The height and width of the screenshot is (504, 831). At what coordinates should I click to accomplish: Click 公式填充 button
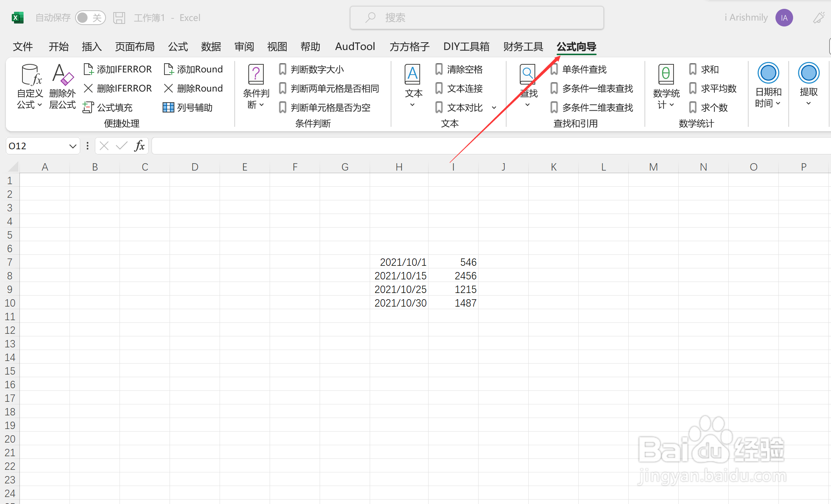tap(108, 107)
